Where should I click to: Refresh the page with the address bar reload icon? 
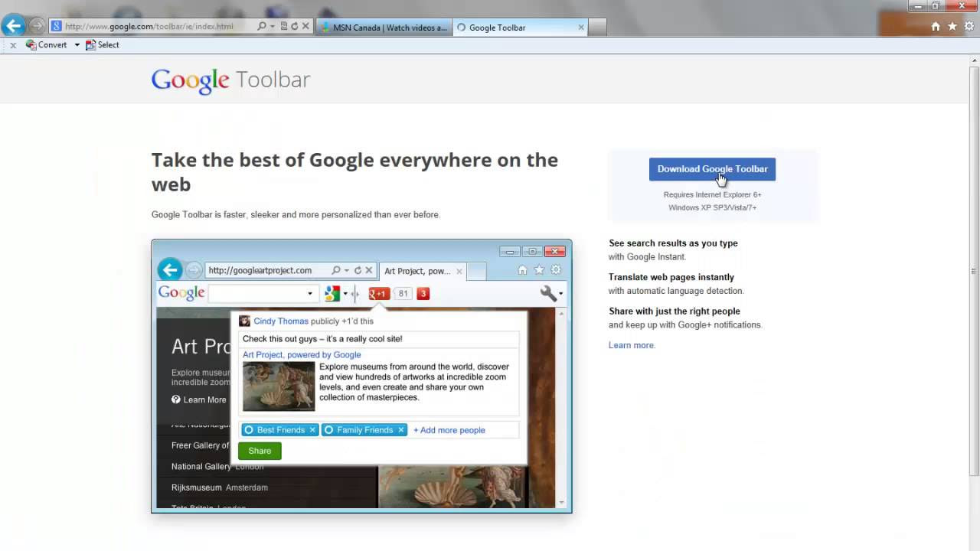coord(295,27)
